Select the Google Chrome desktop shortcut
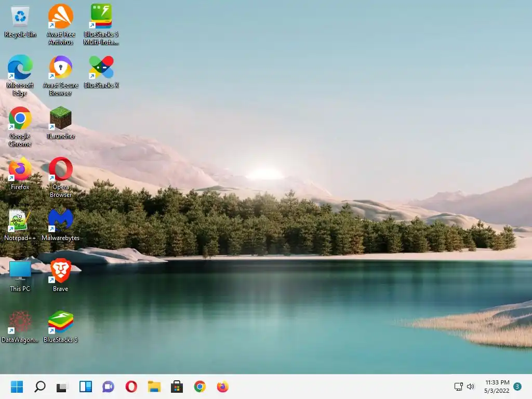 click(x=20, y=127)
